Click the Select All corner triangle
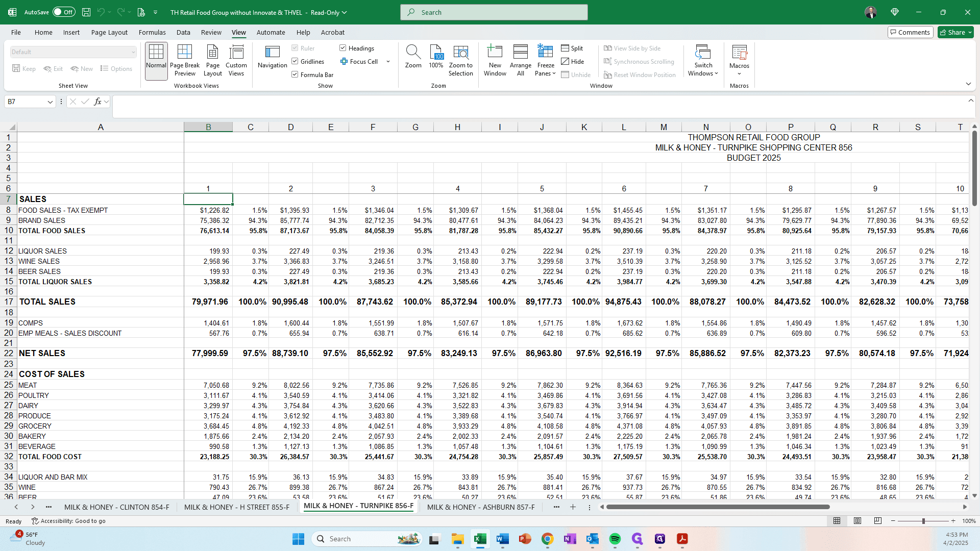This screenshot has height=551, width=980. click(x=12, y=127)
